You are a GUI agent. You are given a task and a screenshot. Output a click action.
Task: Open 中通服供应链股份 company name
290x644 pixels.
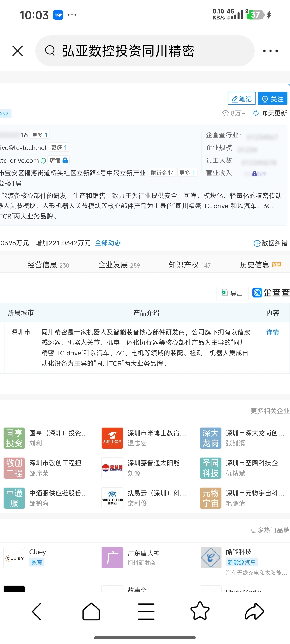click(x=58, y=493)
